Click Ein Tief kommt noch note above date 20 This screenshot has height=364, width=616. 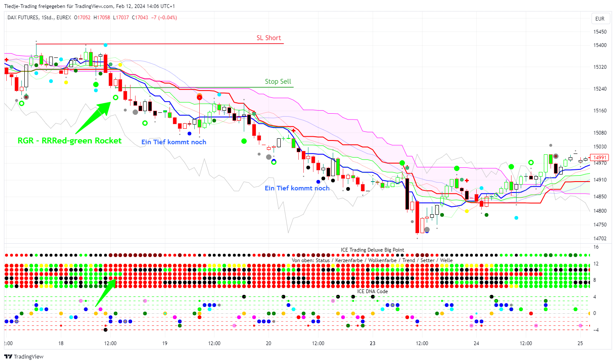[x=297, y=188]
